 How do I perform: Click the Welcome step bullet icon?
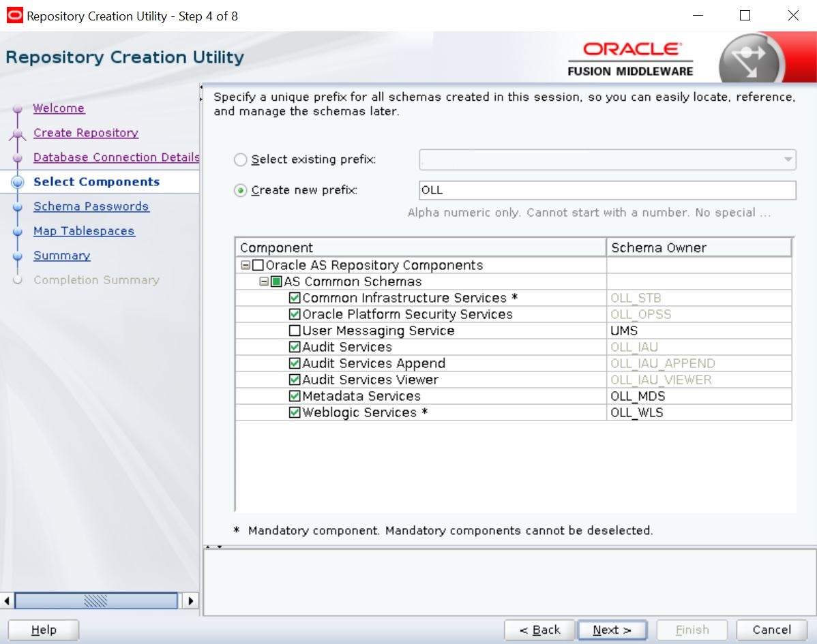pyautogui.click(x=18, y=109)
